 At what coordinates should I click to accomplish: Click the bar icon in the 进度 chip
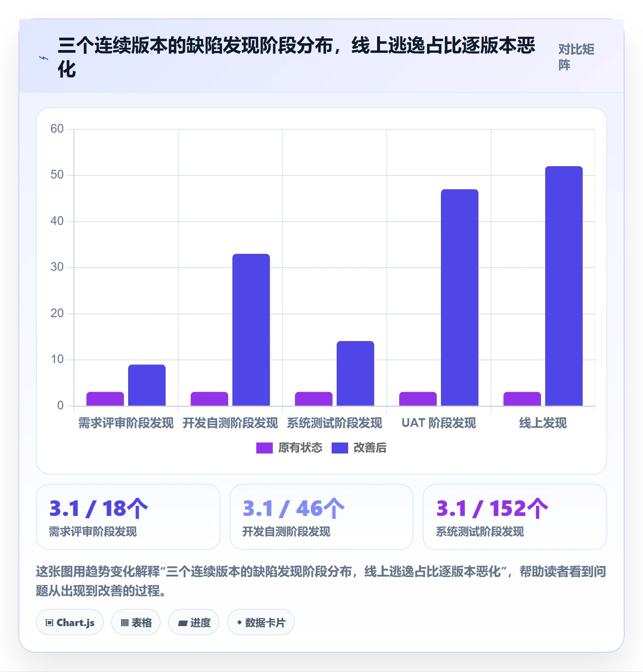point(183,623)
